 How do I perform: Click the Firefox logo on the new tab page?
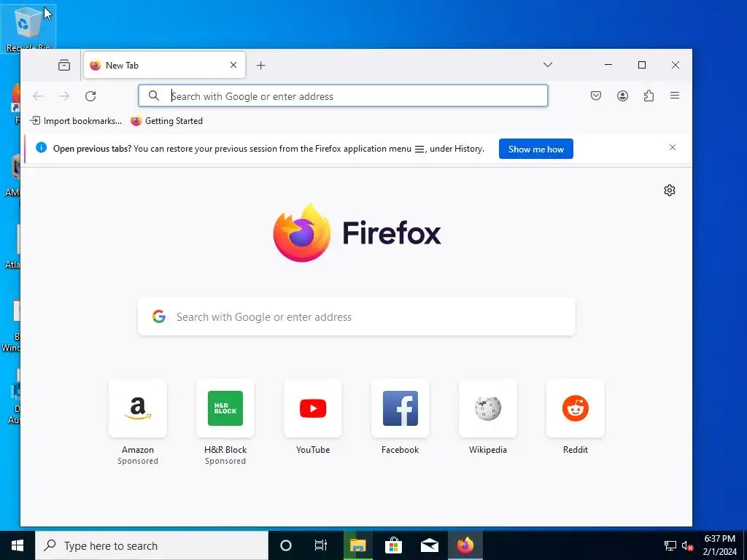coord(357,233)
